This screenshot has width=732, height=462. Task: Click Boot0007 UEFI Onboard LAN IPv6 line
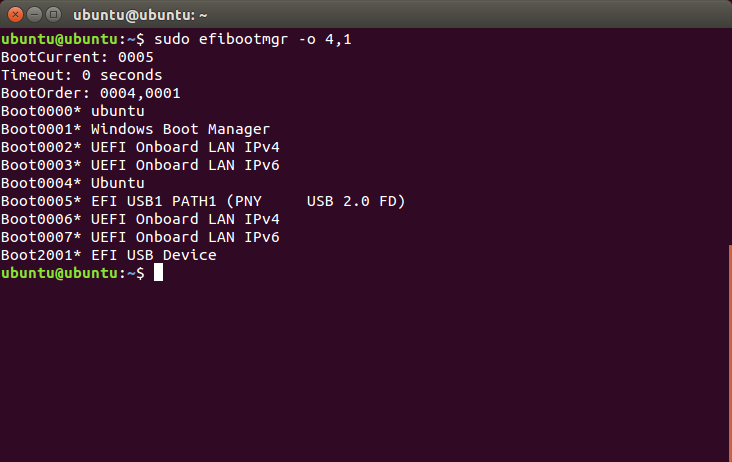click(x=140, y=237)
